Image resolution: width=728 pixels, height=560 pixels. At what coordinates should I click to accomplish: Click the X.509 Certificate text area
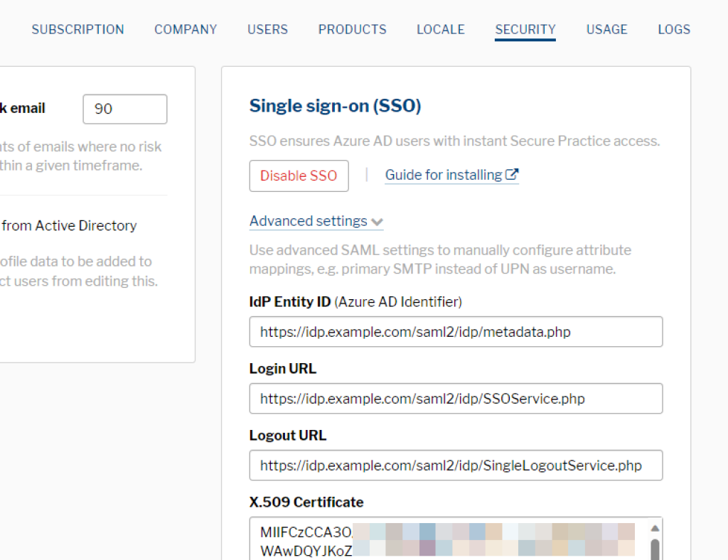coord(448,540)
